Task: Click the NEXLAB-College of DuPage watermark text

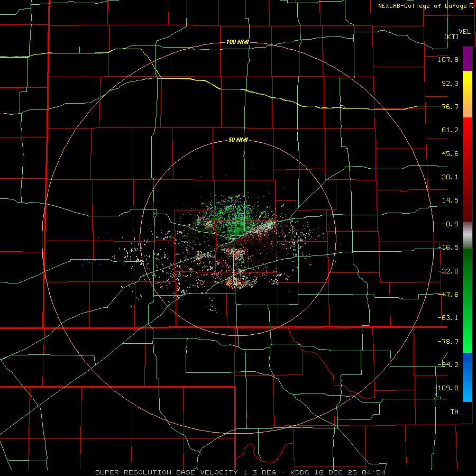Action: pyautogui.click(x=425, y=6)
